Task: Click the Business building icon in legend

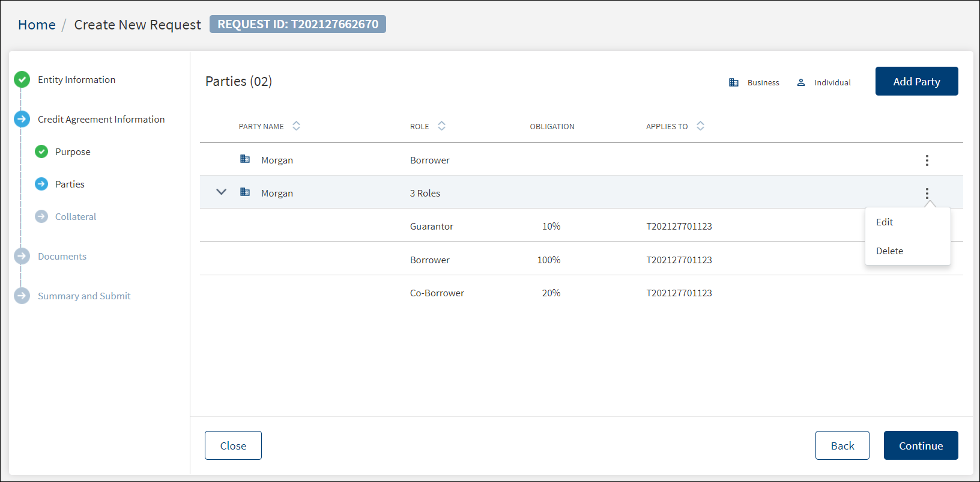Action: [x=734, y=82]
